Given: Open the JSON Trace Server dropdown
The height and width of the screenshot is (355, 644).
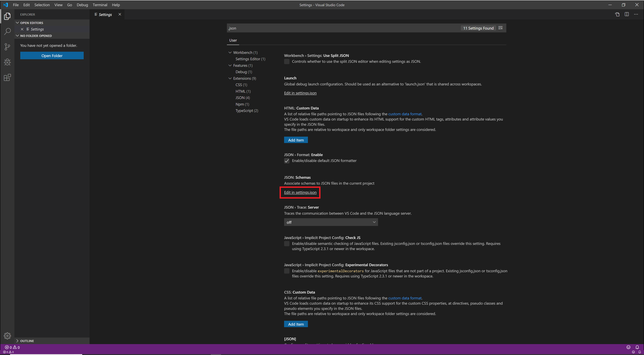Looking at the screenshot, I should pos(331,222).
